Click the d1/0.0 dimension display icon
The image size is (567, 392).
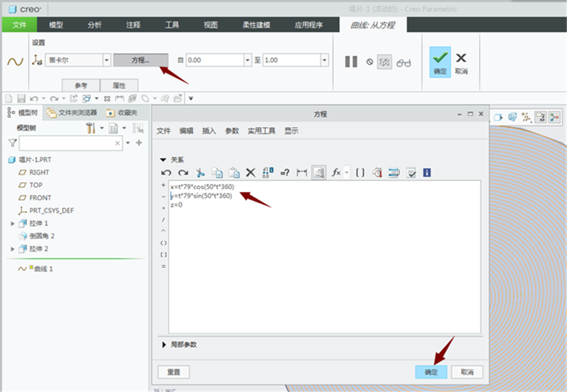268,172
